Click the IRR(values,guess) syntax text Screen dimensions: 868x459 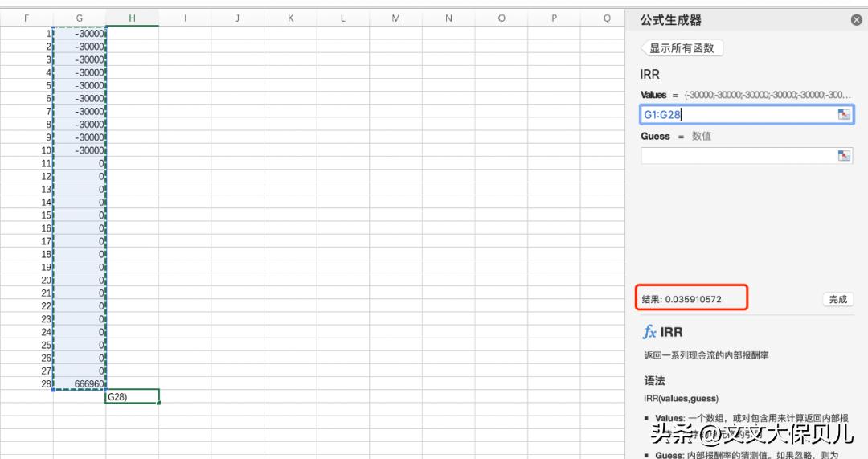click(681, 398)
